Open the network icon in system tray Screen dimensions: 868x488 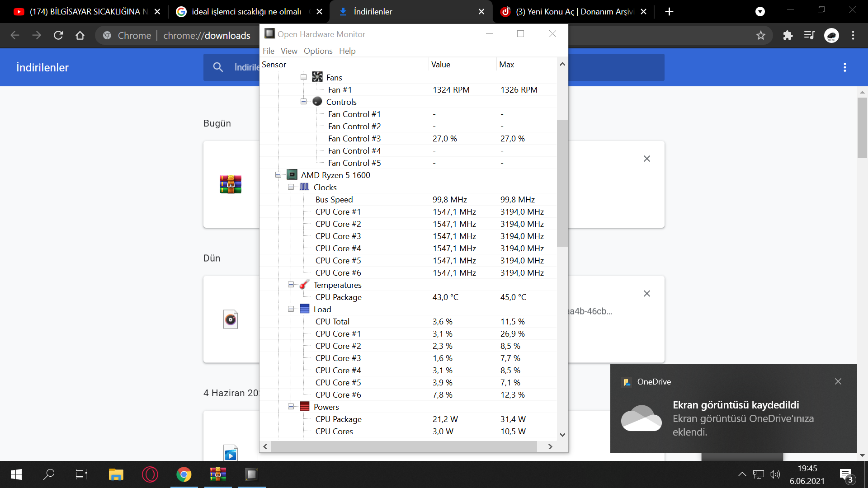point(758,474)
